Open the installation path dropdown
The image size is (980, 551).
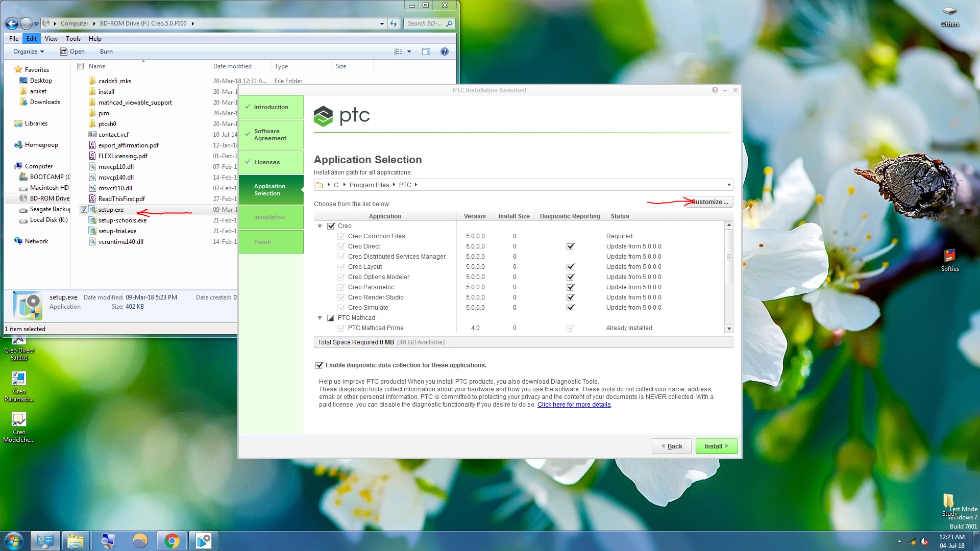tap(728, 185)
